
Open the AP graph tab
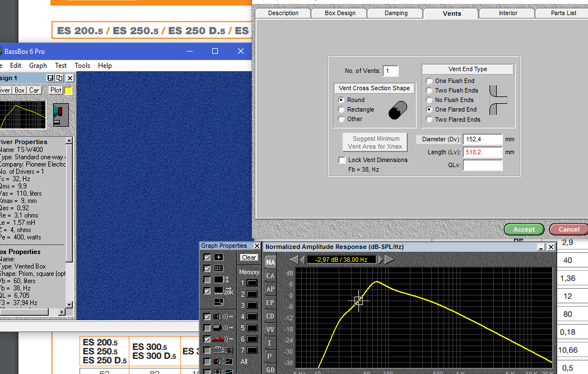(270, 289)
